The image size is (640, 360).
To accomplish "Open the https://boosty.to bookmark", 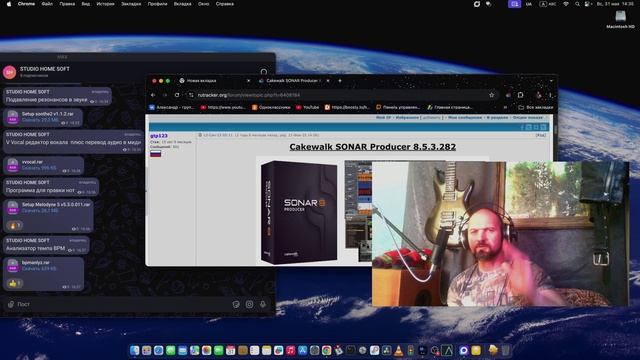I will pyautogui.click(x=347, y=107).
